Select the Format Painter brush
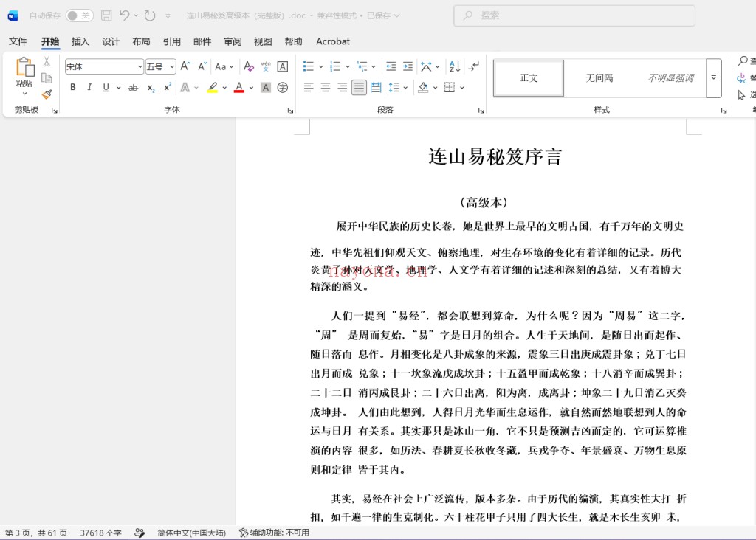This screenshot has width=756, height=540. pyautogui.click(x=47, y=94)
